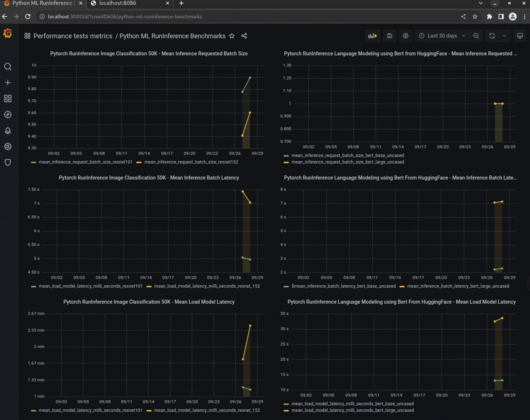Viewport: 530px width, 420px height.
Task: Expand the auto-refresh interval dropdown
Action: [504, 36]
